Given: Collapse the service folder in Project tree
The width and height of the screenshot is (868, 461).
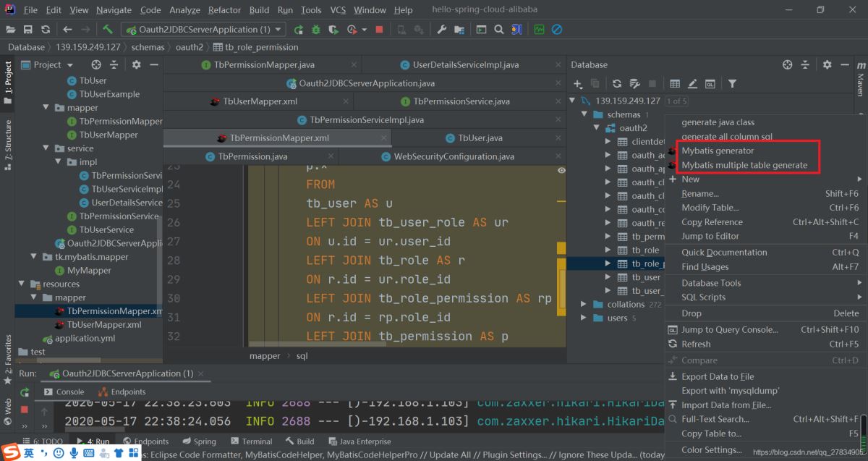Looking at the screenshot, I should (x=45, y=148).
